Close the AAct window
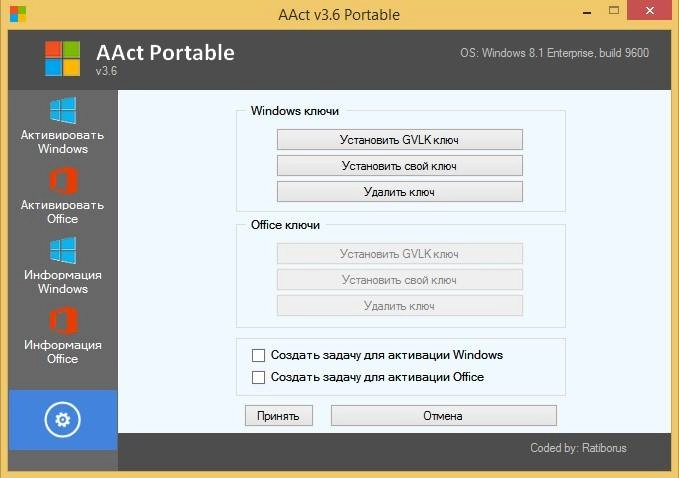679x478 pixels. [x=650, y=10]
